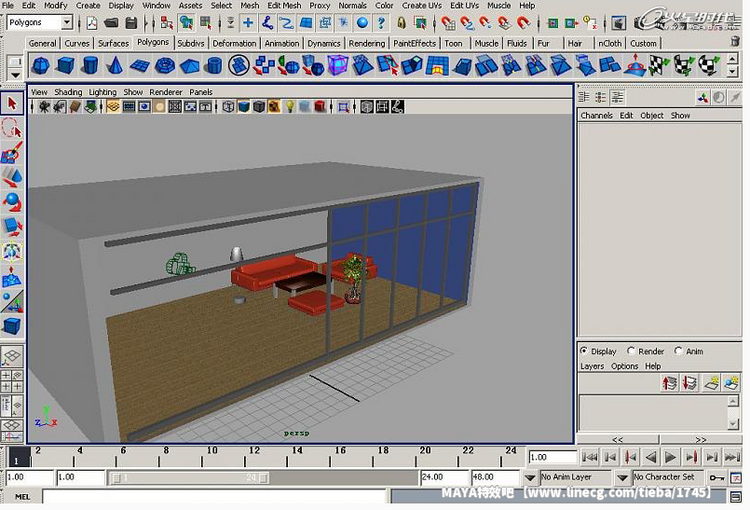Click the Extrude shelf icon
This screenshot has width=750, height=510.
412,66
